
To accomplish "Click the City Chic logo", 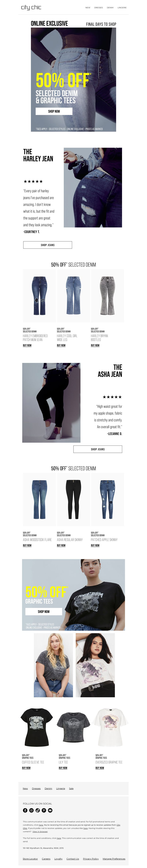I will pyautogui.click(x=31, y=7).
